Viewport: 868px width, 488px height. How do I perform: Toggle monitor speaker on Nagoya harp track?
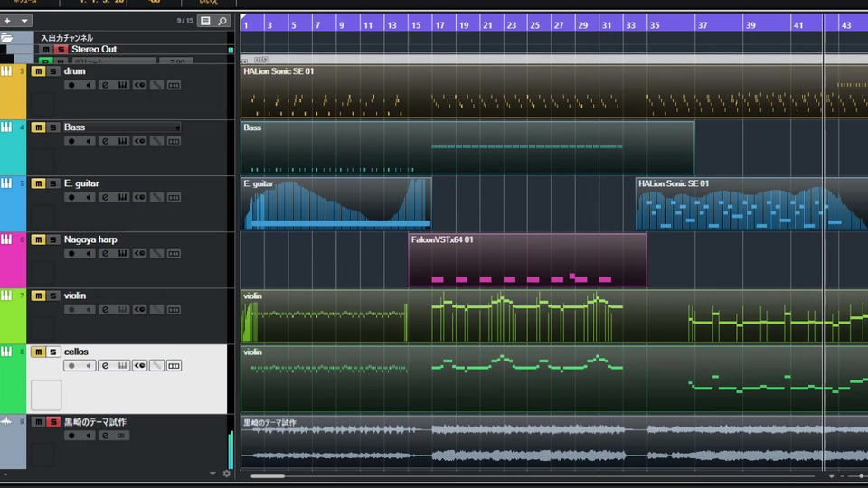pos(88,253)
